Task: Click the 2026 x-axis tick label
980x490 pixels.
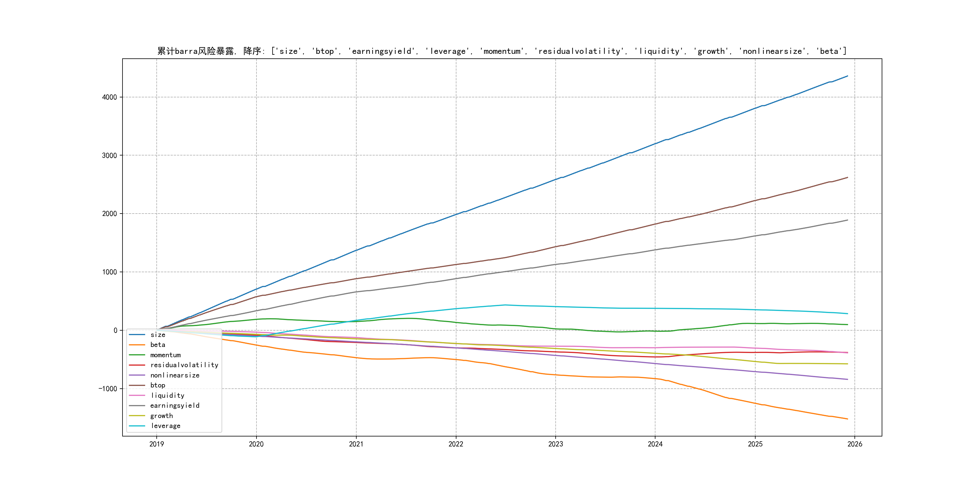Action: coord(855,444)
